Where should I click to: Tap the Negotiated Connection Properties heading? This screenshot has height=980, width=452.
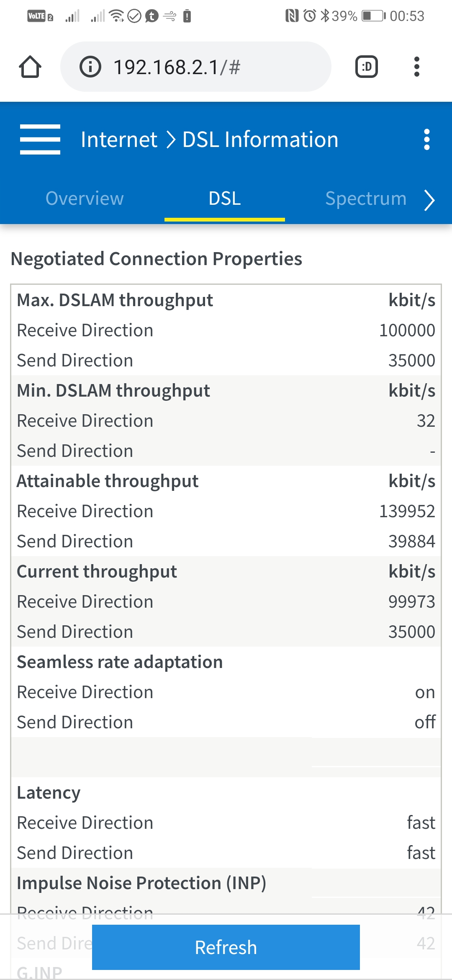(x=157, y=259)
